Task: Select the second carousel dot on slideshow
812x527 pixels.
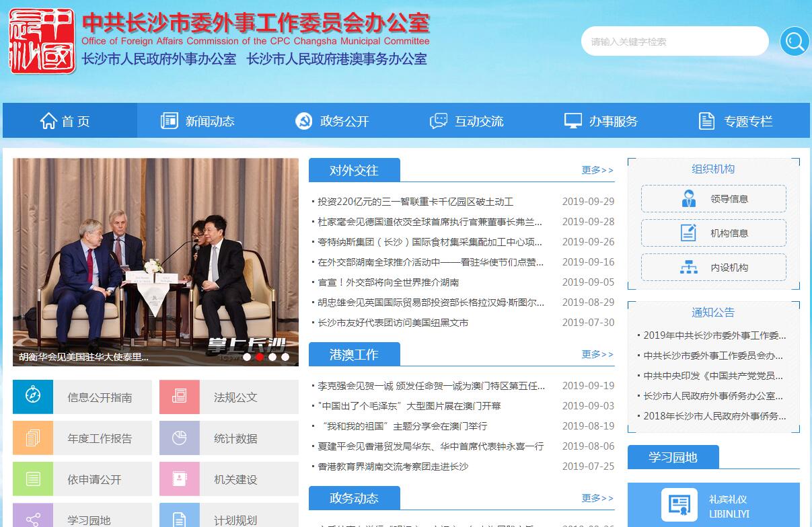Action: coord(260,357)
